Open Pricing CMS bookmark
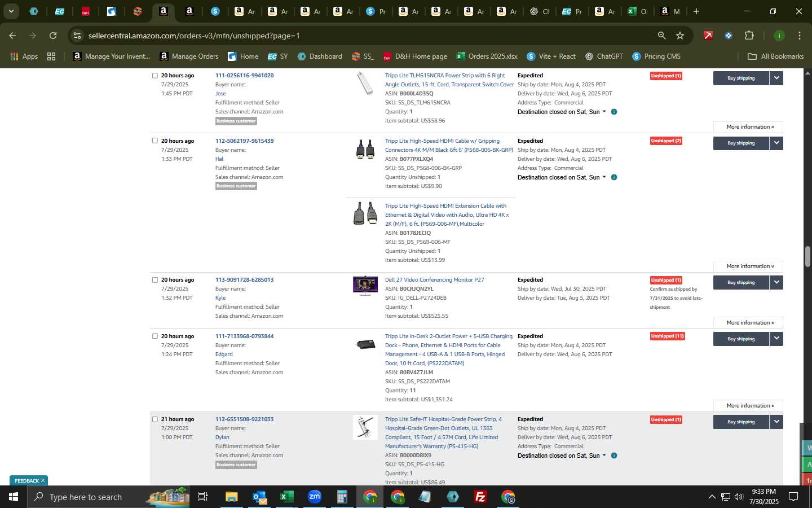 click(x=656, y=56)
